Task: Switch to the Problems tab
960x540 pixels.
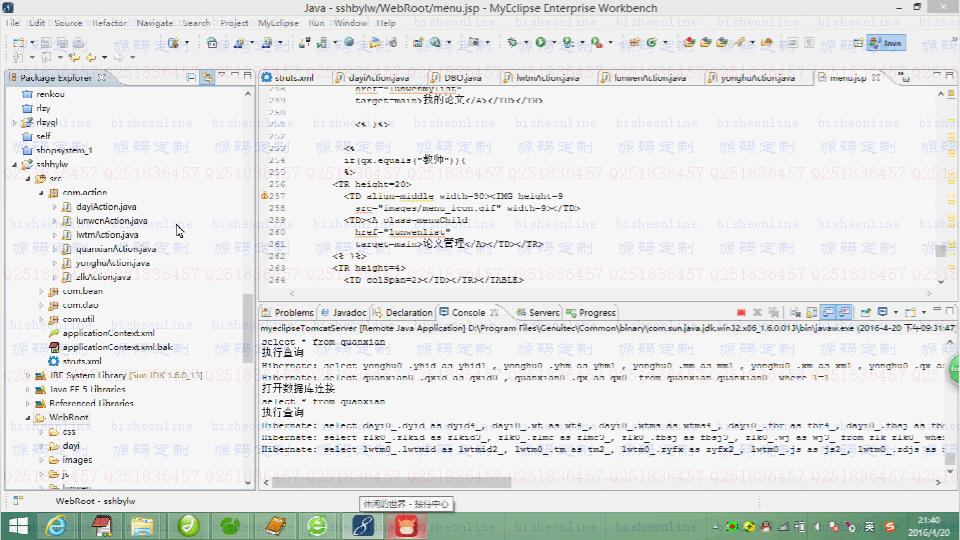Action: tap(288, 312)
